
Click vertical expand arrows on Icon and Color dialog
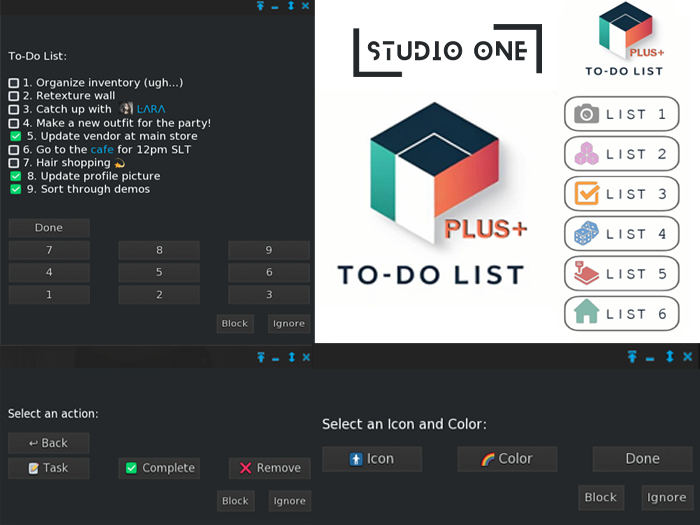tap(670, 357)
